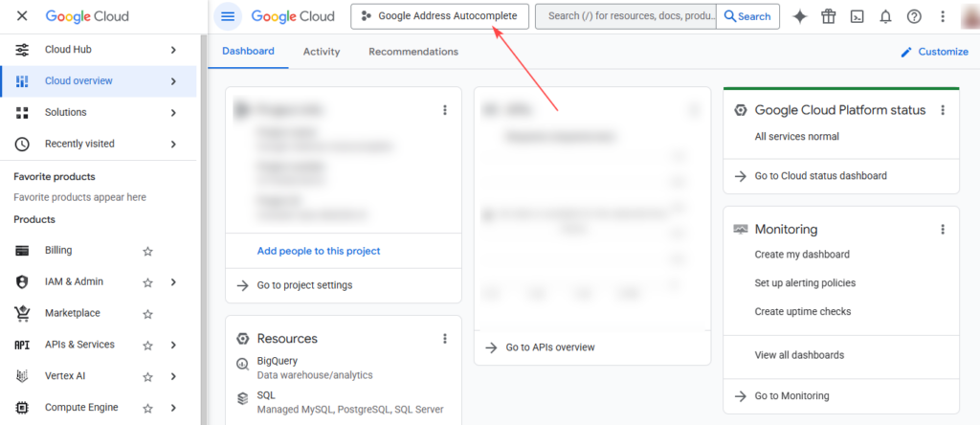Open the Gemini AI sparkle icon

800,16
